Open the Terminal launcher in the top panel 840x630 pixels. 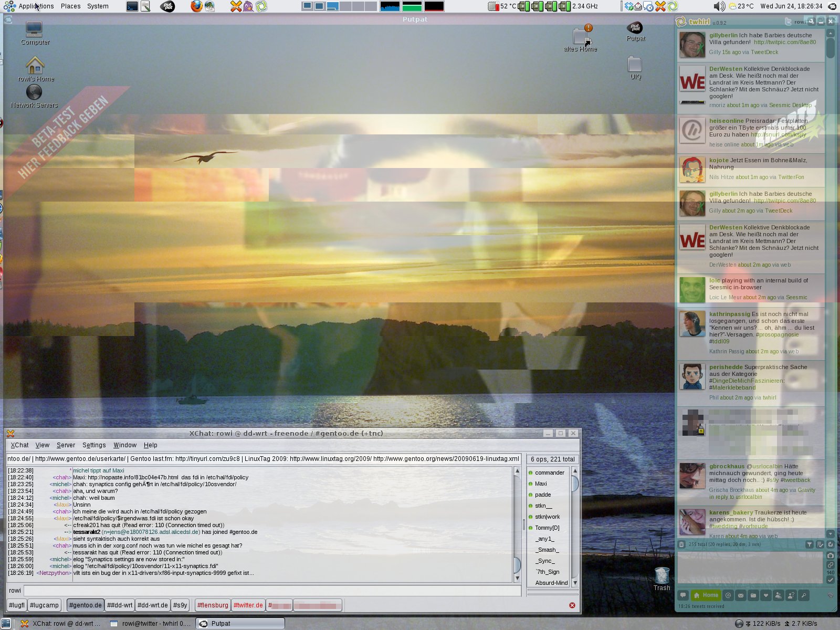[x=132, y=6]
